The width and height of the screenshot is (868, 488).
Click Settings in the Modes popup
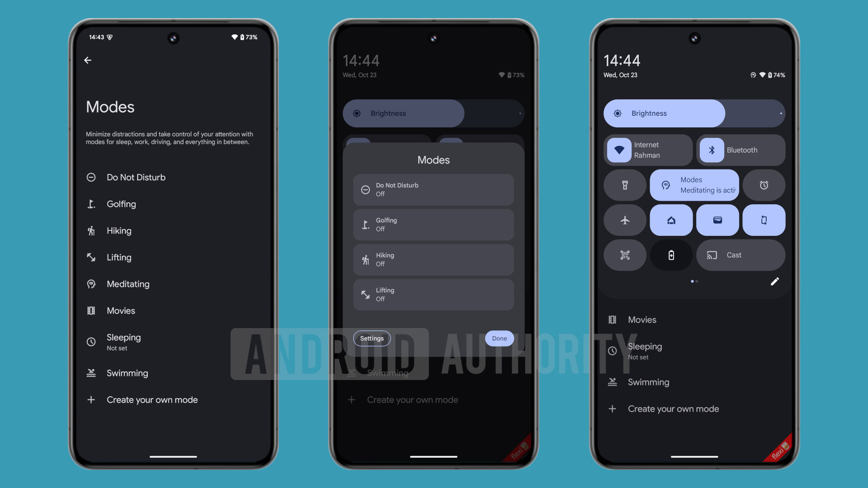click(x=372, y=338)
